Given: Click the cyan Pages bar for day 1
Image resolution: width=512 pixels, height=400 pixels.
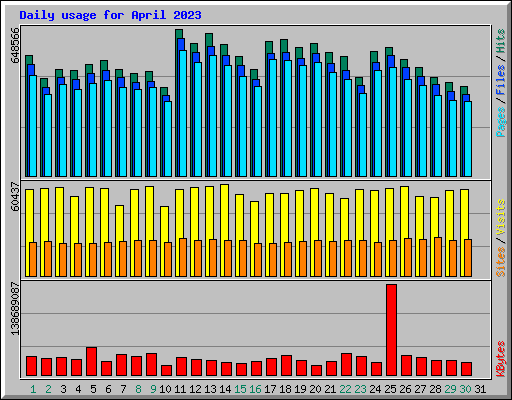Looking at the screenshot, I should [33, 126].
